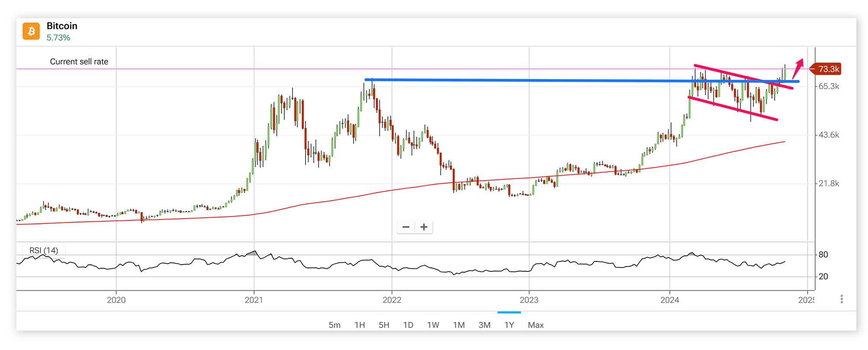Click the 73.3k current price tag
This screenshot has width=868, height=350.
point(825,69)
